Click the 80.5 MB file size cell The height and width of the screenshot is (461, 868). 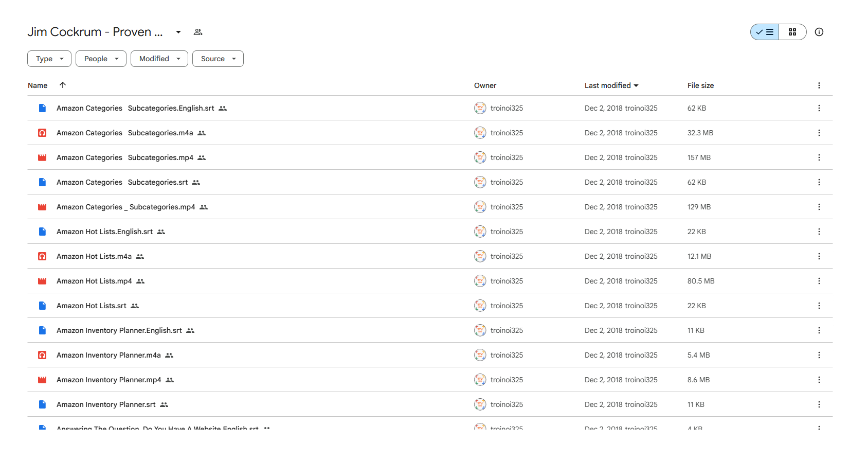(701, 281)
